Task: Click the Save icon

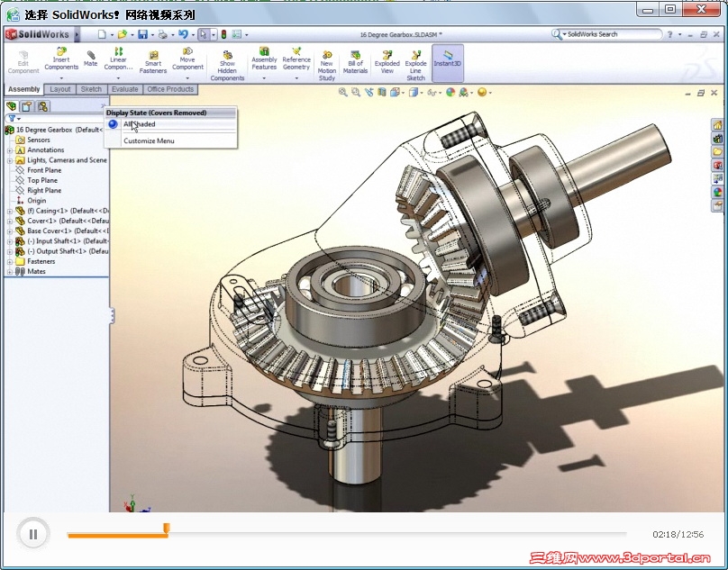Action: point(143,34)
